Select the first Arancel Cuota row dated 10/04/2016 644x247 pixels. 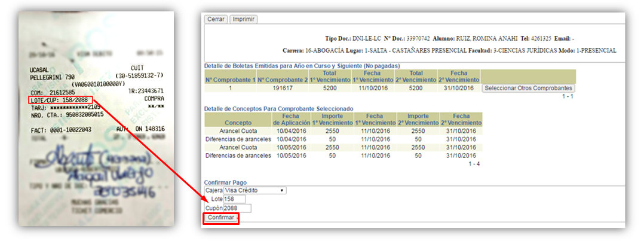[x=344, y=131]
